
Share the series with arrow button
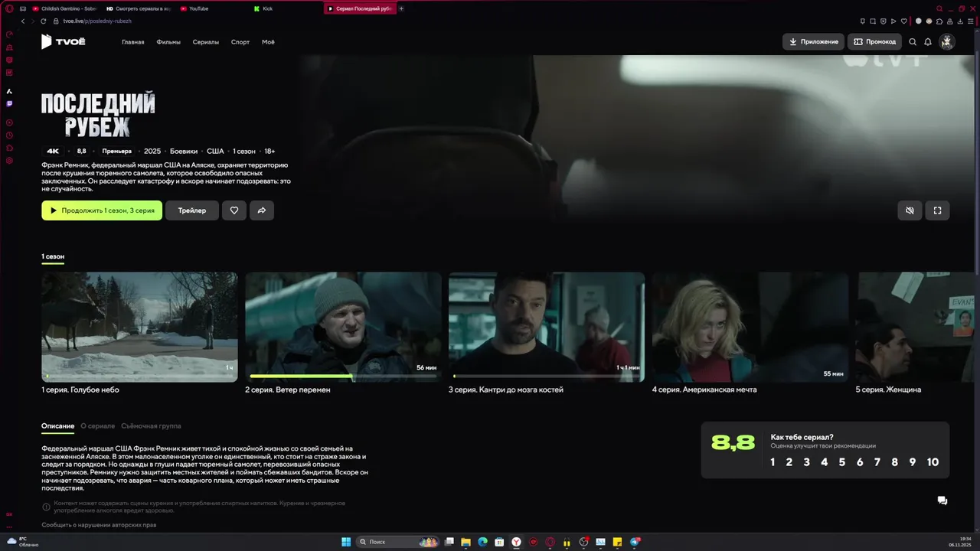click(262, 210)
